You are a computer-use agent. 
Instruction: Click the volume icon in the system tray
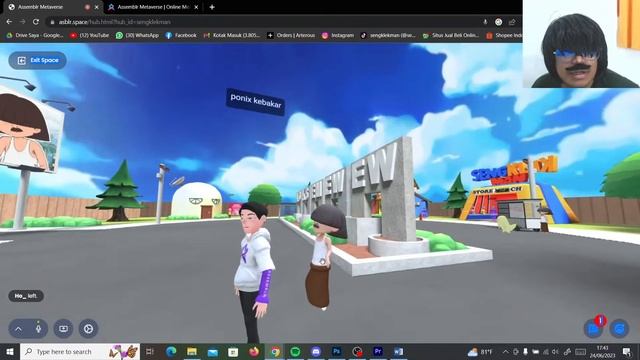[x=555, y=352]
